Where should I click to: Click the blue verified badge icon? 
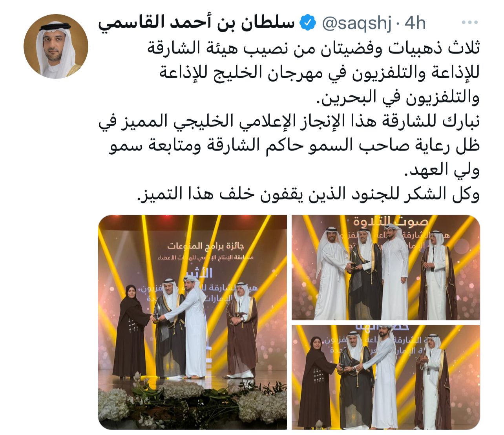308,23
